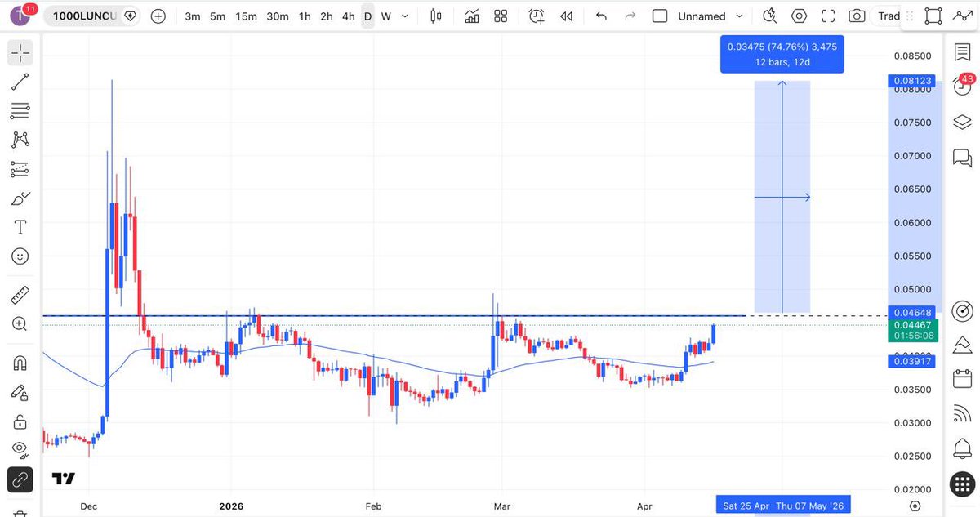This screenshot has width=980, height=517.
Task: Select the ruler measure tool
Action: coord(20,294)
